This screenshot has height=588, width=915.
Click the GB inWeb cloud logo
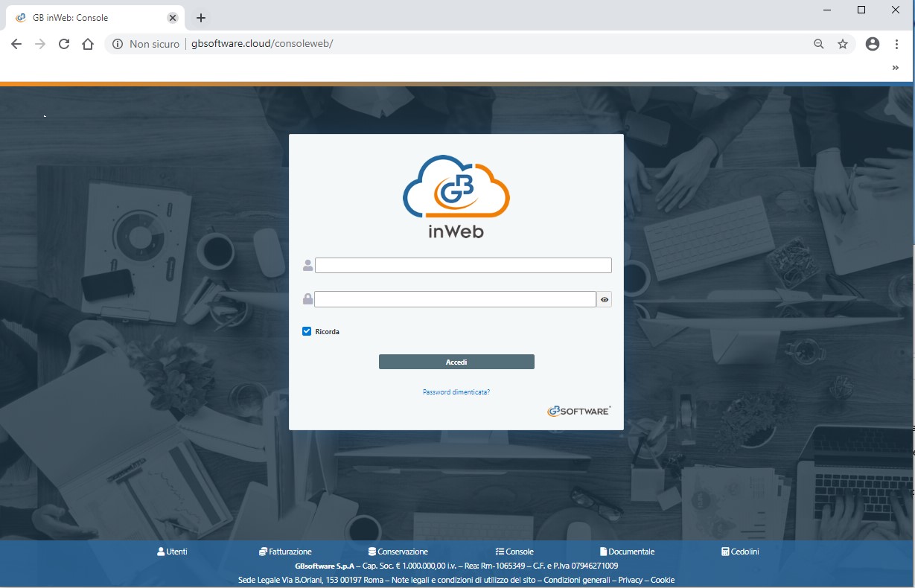coord(456,196)
